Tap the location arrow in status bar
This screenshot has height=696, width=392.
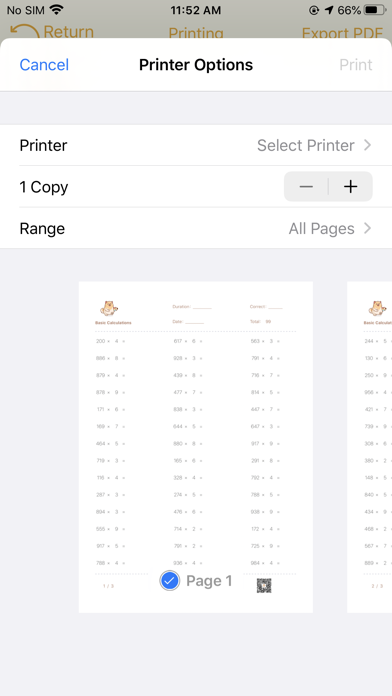pyautogui.click(x=329, y=10)
